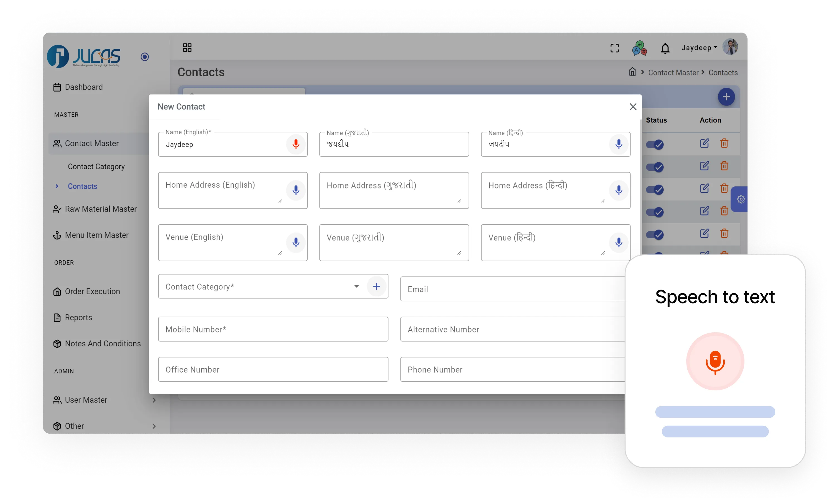Viewport: 833px width, 504px height.
Task: Open the notifications bell
Action: pyautogui.click(x=665, y=48)
